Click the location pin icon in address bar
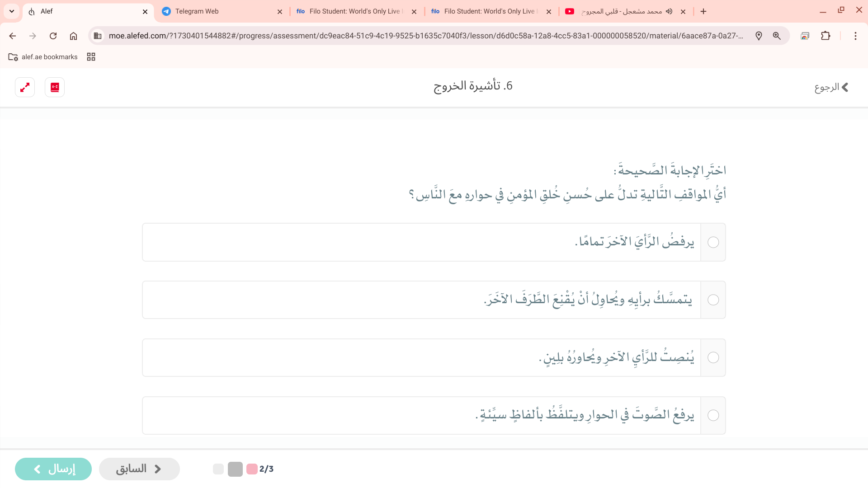 (759, 36)
